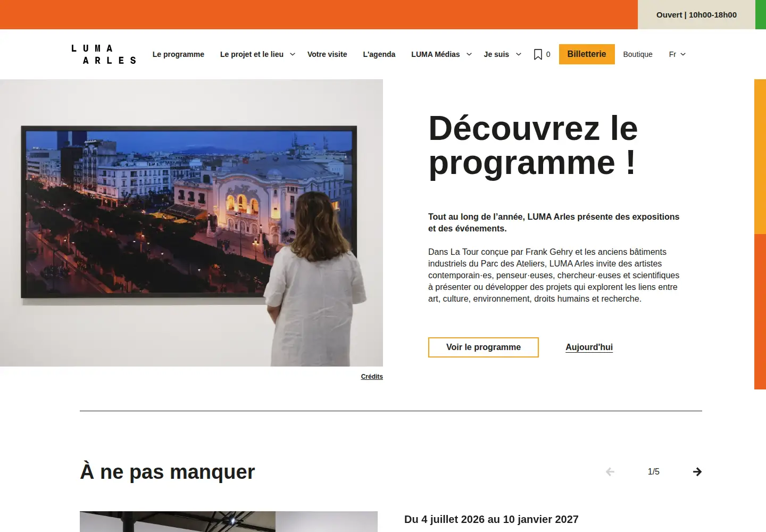Expand the Je suis chevron
The image size is (766, 532).
pos(519,54)
